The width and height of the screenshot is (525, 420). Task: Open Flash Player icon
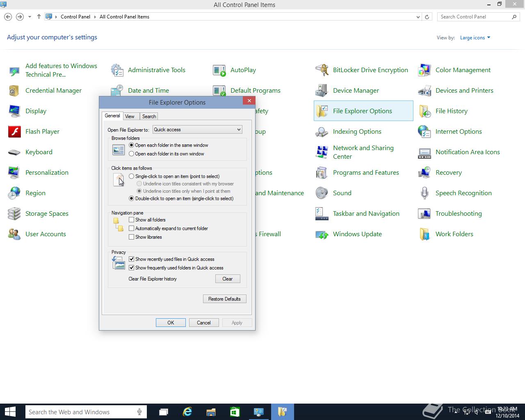pos(14,132)
